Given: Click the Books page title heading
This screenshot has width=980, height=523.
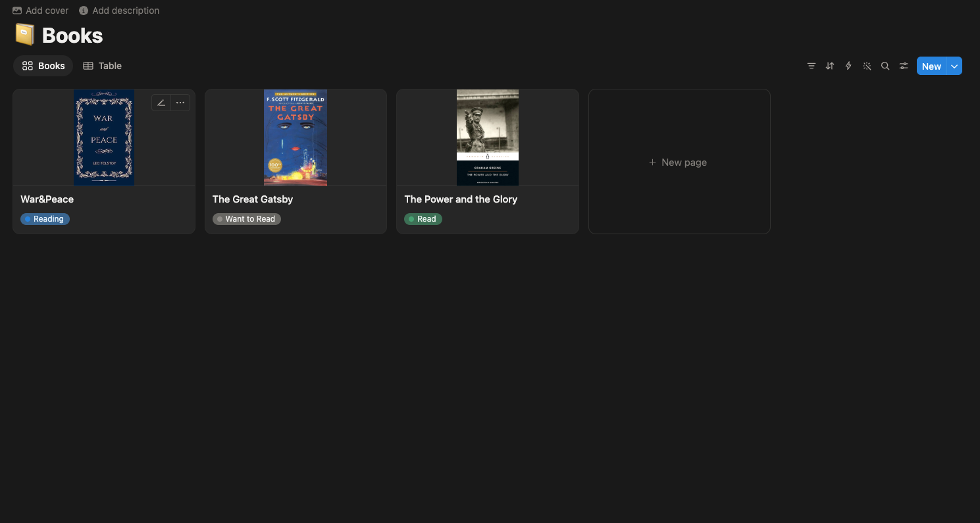Looking at the screenshot, I should coord(72,36).
